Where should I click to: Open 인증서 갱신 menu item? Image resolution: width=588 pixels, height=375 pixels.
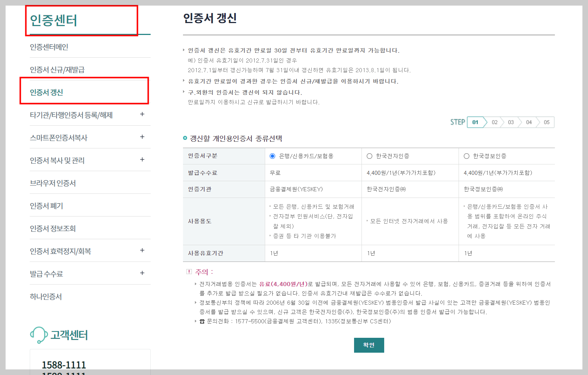pos(46,92)
